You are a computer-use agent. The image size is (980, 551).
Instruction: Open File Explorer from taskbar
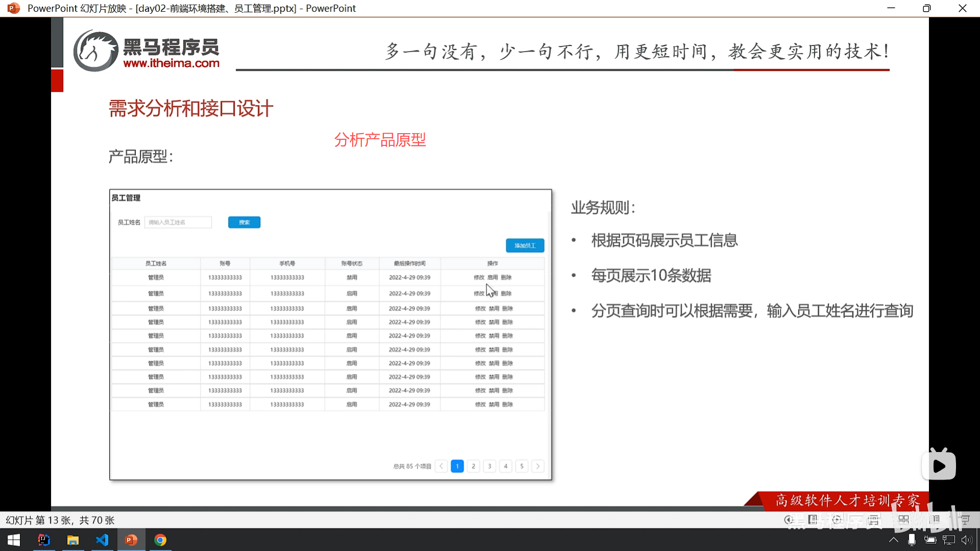pyautogui.click(x=73, y=540)
